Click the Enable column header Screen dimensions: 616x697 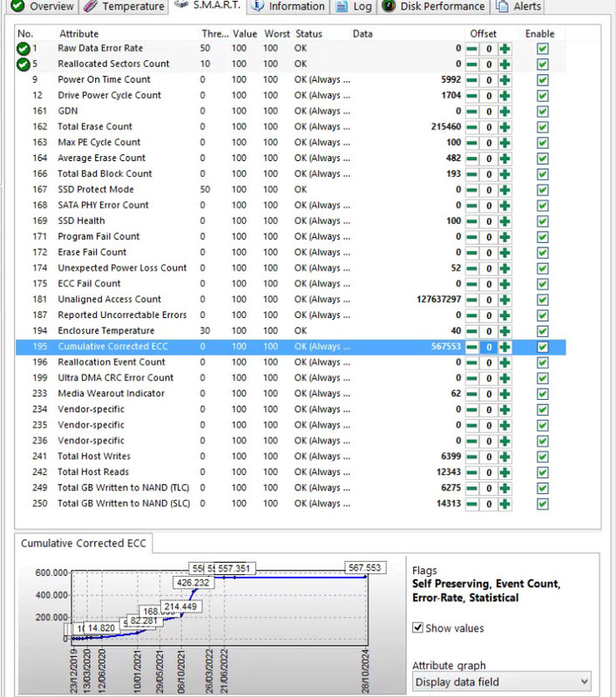click(539, 34)
